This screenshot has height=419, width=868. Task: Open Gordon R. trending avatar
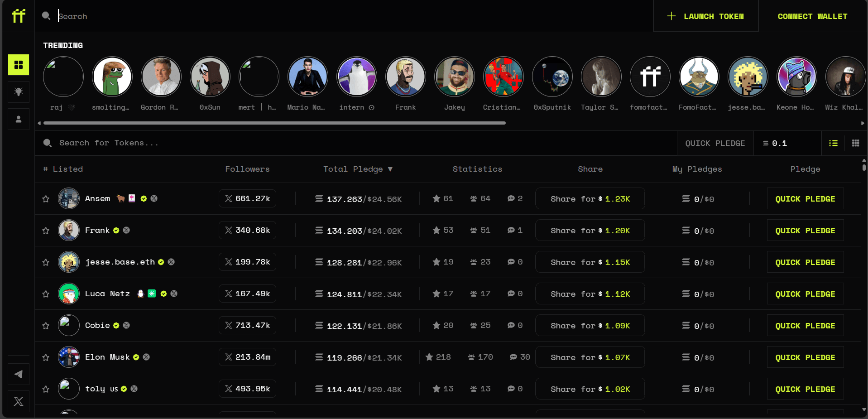pos(161,77)
